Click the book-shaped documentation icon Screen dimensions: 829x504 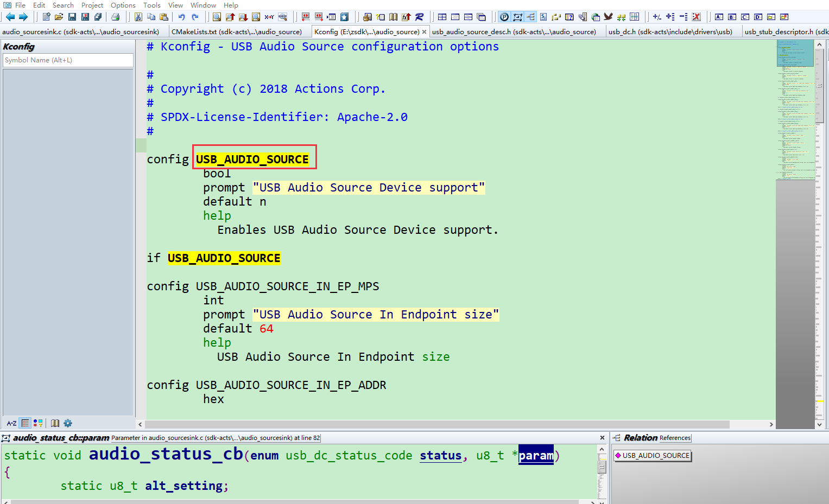pos(55,423)
